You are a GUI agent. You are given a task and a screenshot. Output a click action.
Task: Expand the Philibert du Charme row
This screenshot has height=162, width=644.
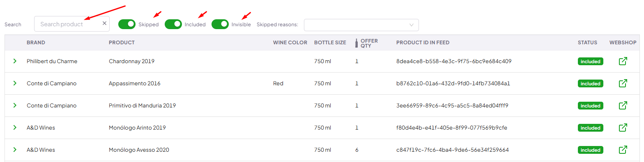click(x=15, y=61)
